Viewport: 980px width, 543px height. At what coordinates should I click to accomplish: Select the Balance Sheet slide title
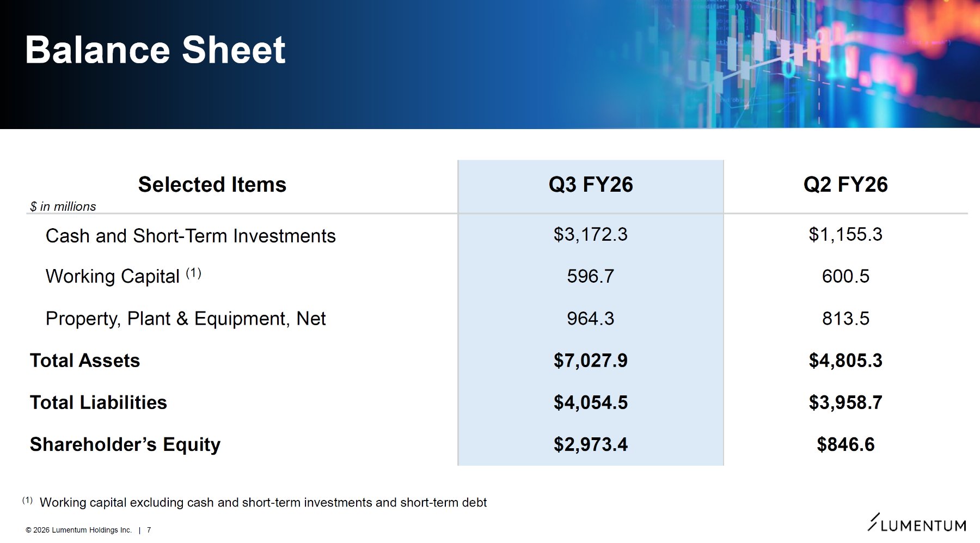(155, 50)
